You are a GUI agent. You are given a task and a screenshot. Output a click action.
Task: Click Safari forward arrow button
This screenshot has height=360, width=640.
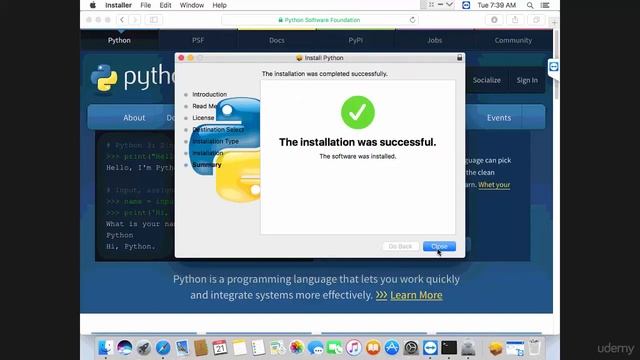135,20
